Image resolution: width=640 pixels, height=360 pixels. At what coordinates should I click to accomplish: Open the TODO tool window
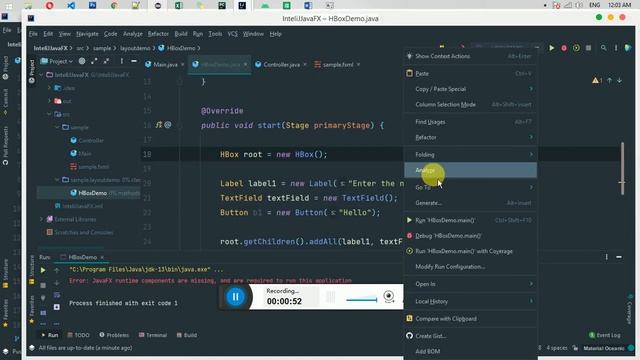point(78,335)
